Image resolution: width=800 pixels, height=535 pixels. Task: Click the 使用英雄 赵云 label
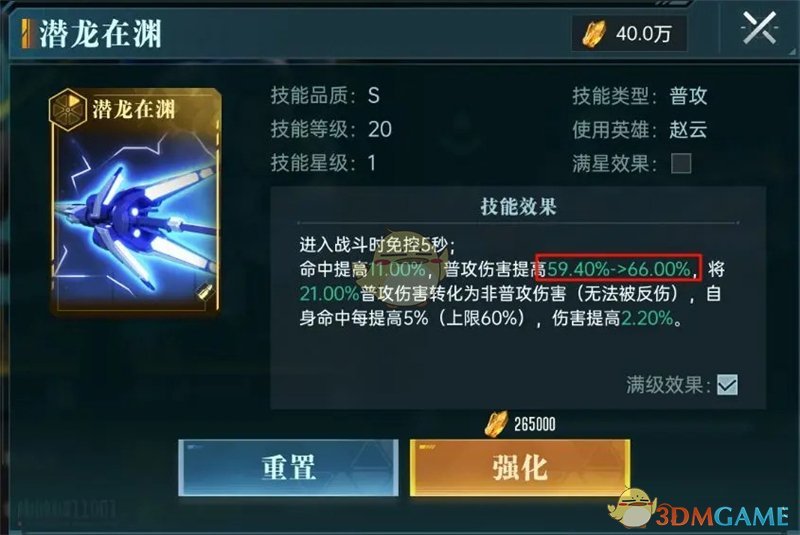point(639,130)
